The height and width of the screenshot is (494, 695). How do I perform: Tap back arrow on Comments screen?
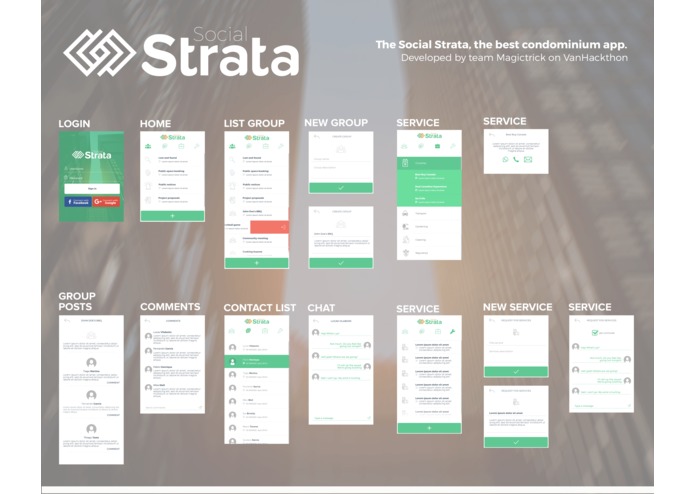(x=148, y=321)
